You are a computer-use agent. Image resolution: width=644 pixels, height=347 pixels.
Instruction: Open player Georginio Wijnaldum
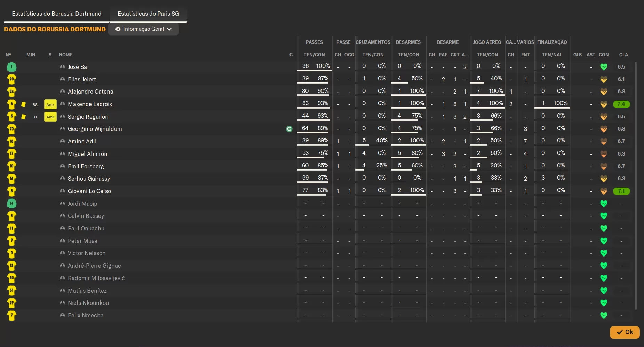(x=95, y=129)
